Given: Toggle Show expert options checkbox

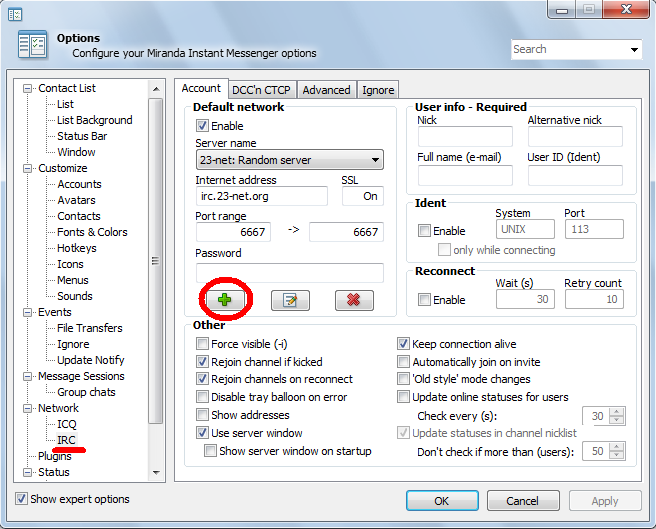Looking at the screenshot, I should tap(21, 499).
